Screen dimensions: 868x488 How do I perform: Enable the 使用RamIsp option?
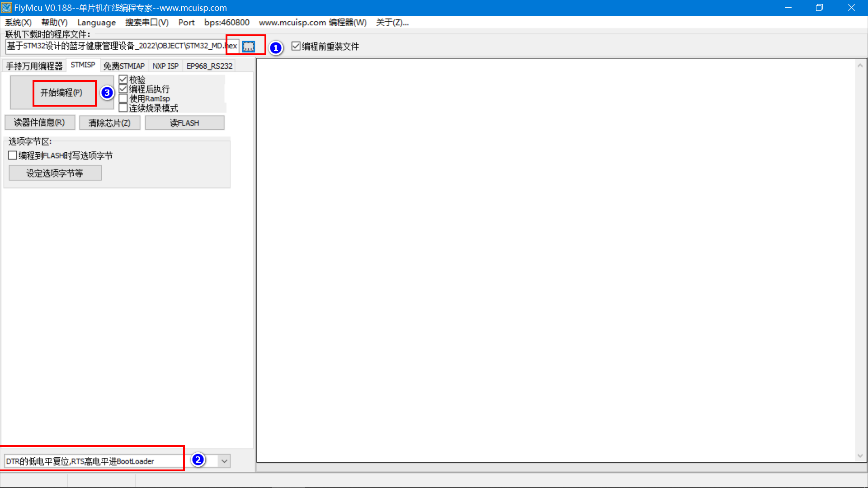tap(123, 98)
